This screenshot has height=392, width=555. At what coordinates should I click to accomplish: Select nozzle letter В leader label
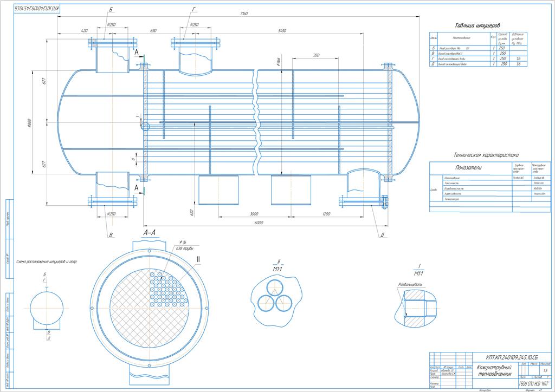pos(111,234)
